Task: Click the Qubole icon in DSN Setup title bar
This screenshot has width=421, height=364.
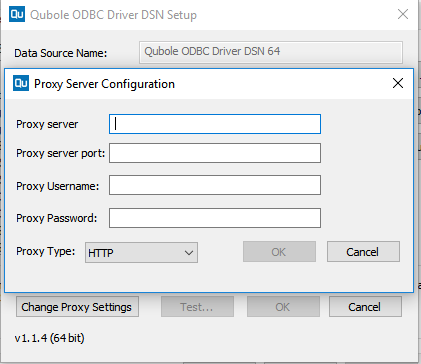Action: click(17, 14)
